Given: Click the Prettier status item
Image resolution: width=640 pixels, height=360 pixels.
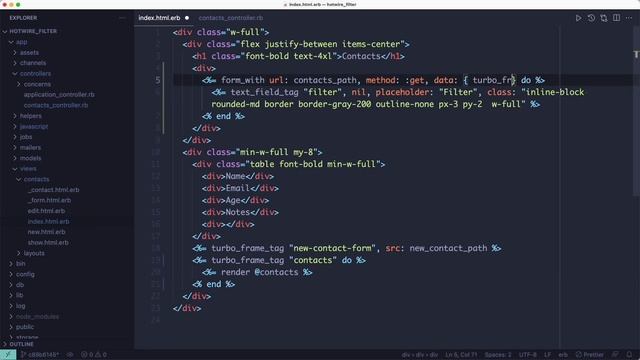Looking at the screenshot, I should click(x=589, y=355).
